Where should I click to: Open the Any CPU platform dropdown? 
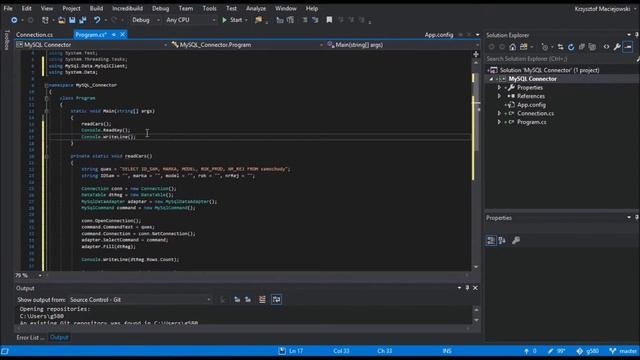click(x=190, y=20)
